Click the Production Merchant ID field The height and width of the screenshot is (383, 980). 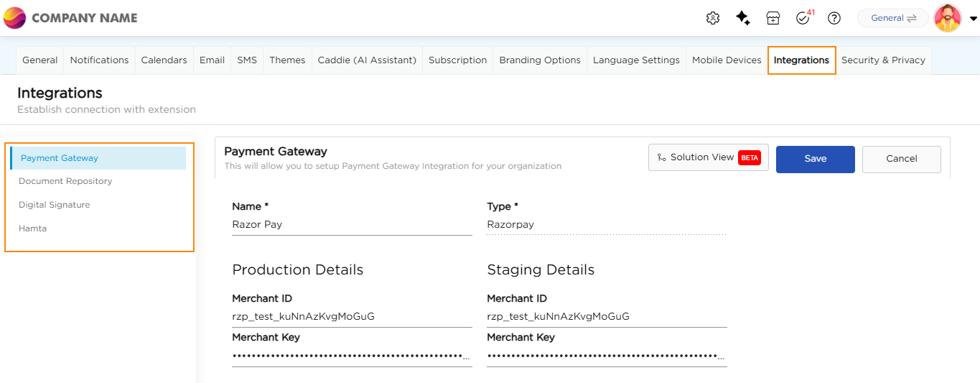point(352,317)
